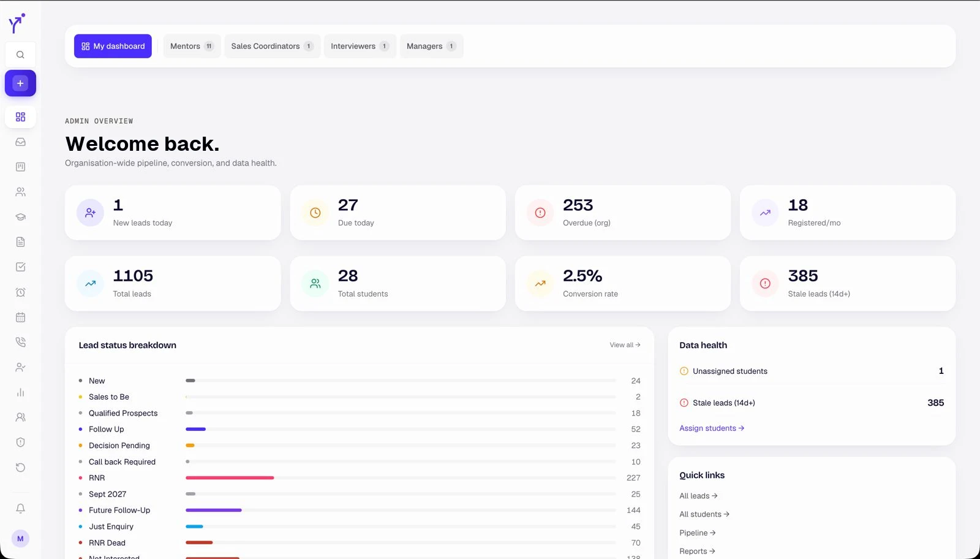The width and height of the screenshot is (980, 559).
Task: Click the "Call back Required" status label
Action: pos(122,462)
